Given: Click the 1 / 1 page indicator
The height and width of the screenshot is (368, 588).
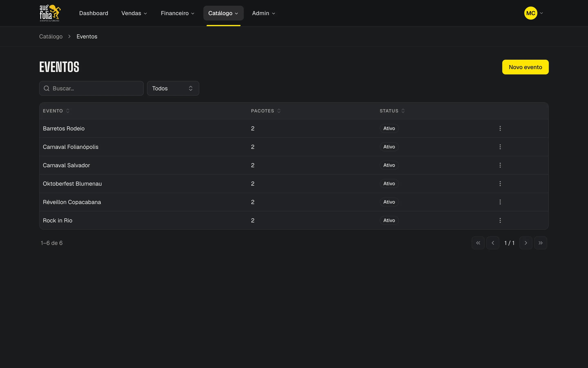Looking at the screenshot, I should pyautogui.click(x=509, y=243).
